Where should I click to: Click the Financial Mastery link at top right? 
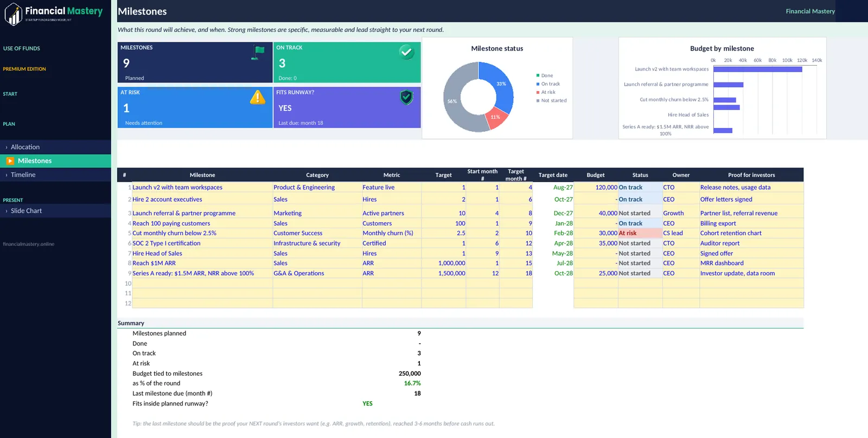810,11
